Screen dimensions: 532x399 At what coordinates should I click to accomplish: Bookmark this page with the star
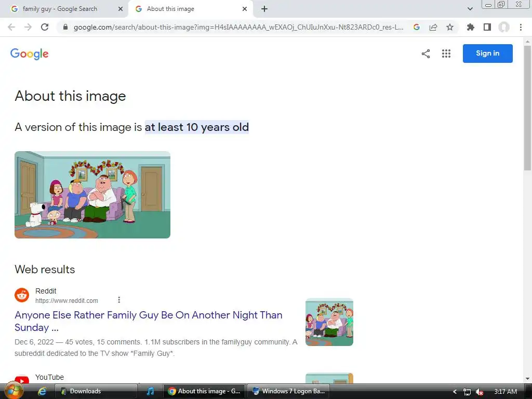tap(450, 27)
